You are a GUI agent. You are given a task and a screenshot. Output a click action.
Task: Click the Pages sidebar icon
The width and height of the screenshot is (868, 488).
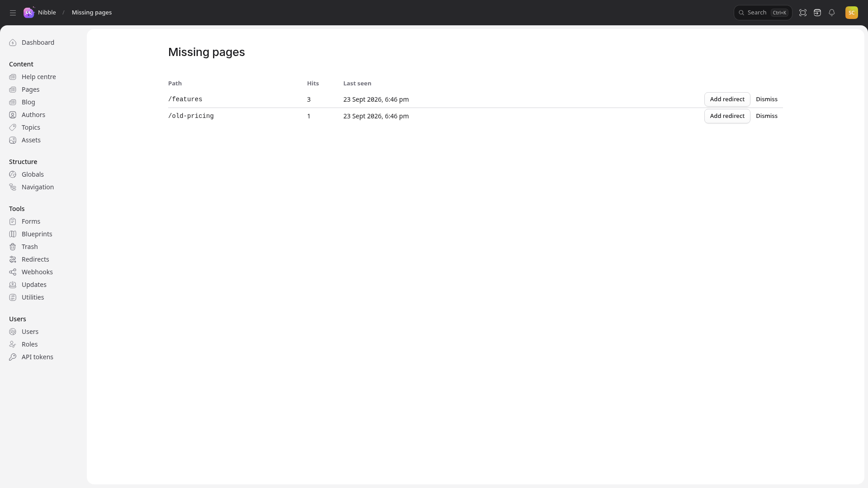click(x=13, y=89)
